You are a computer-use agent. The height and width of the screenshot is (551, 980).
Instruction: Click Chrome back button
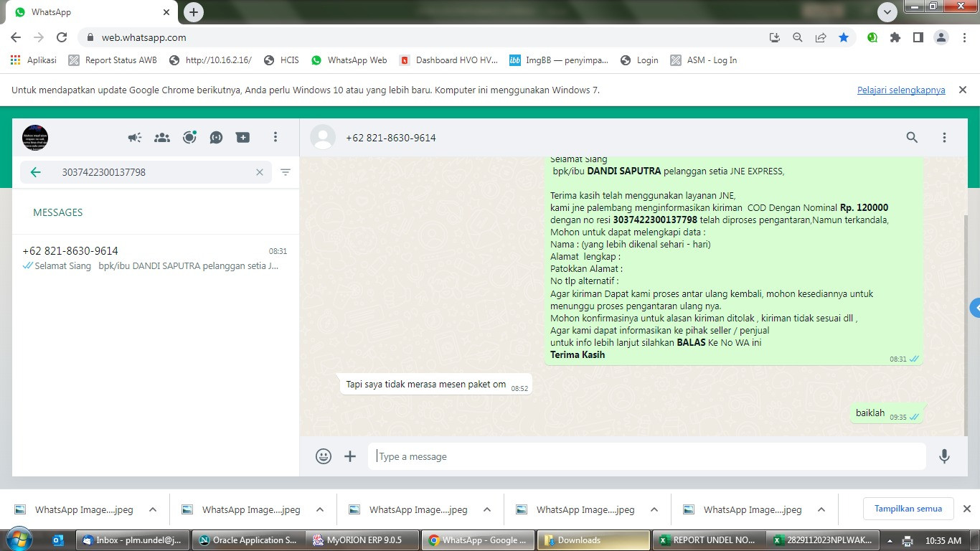point(16,37)
